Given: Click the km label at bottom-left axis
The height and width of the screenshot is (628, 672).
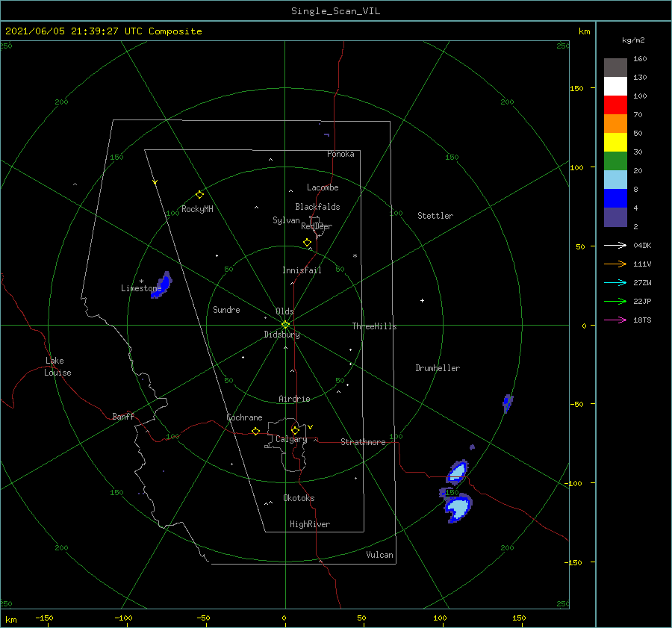Looking at the screenshot, I should pos(11,620).
